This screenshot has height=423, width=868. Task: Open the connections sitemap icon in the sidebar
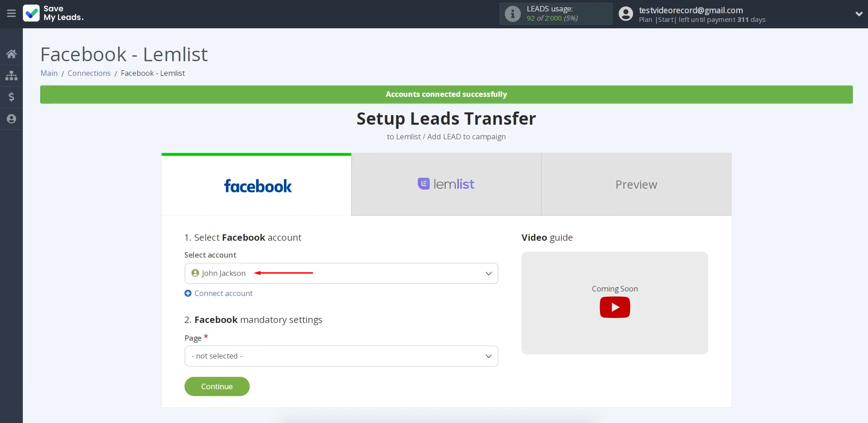click(x=11, y=76)
